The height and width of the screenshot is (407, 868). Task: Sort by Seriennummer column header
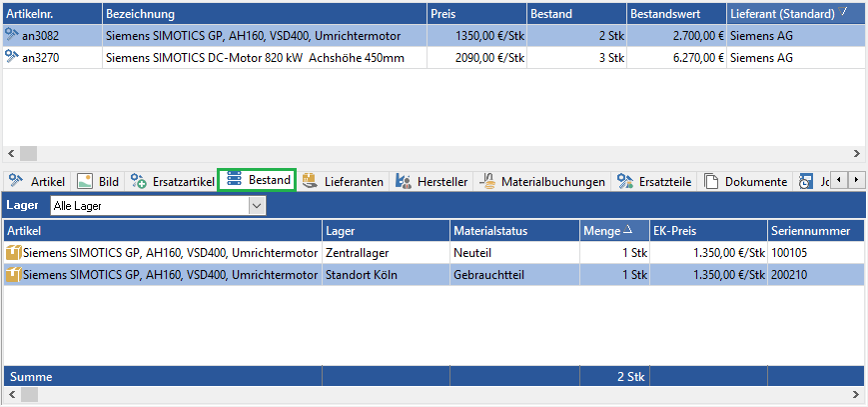(x=816, y=231)
